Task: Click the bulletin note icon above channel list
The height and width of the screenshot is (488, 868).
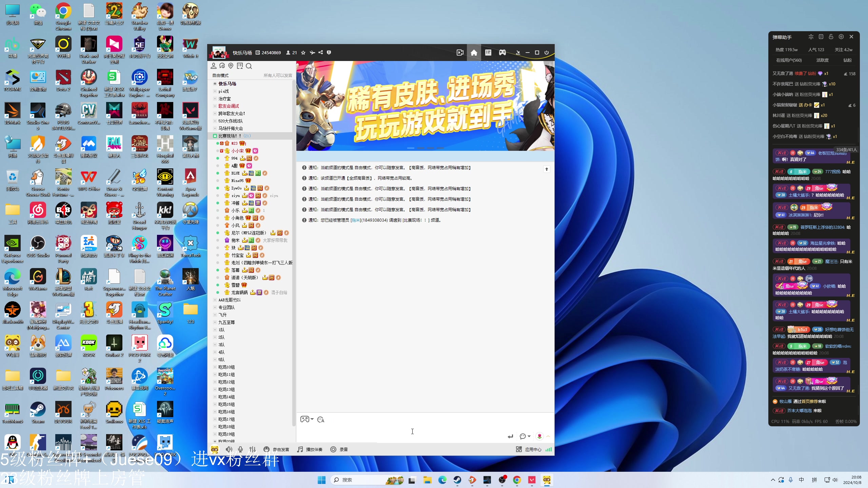Action: pyautogui.click(x=240, y=66)
